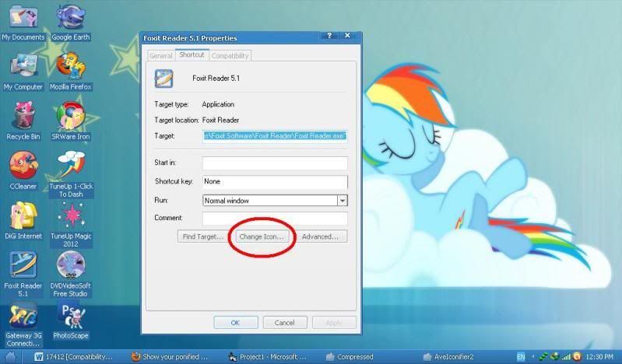Close the Foxit Reader Properties dialog
The width and height of the screenshot is (622, 364).
347,36
